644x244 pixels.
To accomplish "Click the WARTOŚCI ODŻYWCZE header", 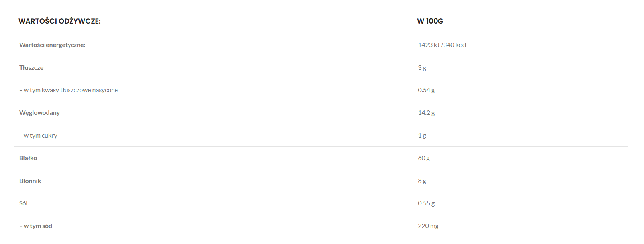I will (x=59, y=21).
